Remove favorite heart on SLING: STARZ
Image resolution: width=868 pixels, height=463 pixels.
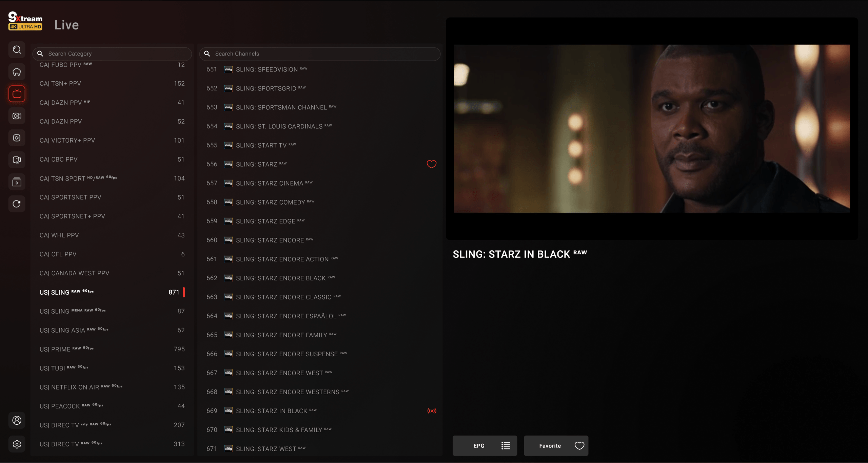pos(431,164)
